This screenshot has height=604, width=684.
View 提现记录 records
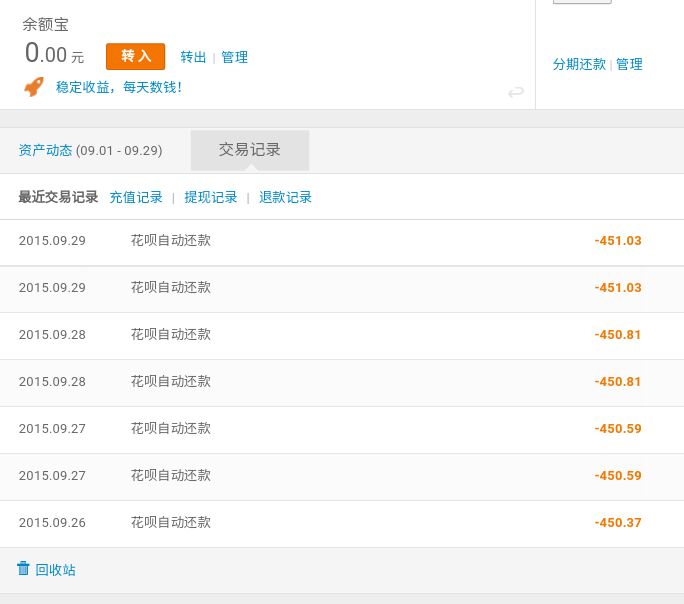pyautogui.click(x=211, y=197)
